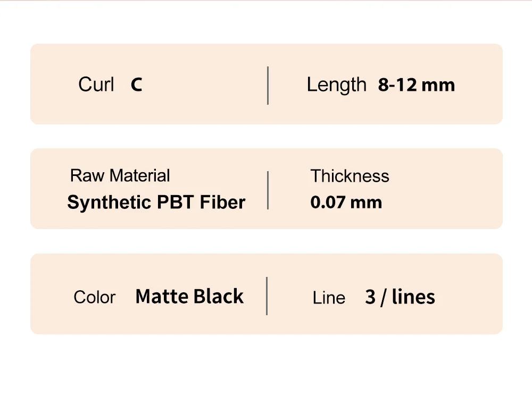
Task: Click the Line label
Action: [x=329, y=298]
